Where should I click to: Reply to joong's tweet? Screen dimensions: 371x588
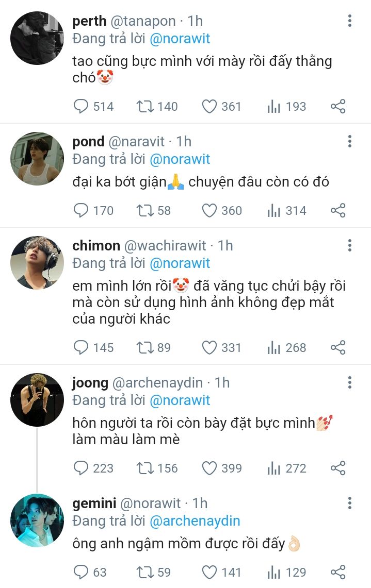[82, 468]
